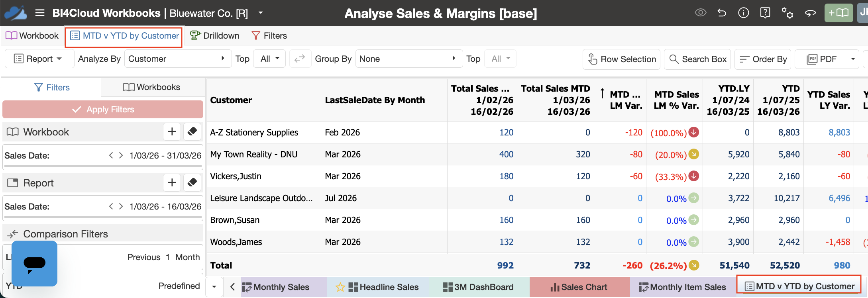
Task: Export using the PDF button
Action: tap(821, 59)
